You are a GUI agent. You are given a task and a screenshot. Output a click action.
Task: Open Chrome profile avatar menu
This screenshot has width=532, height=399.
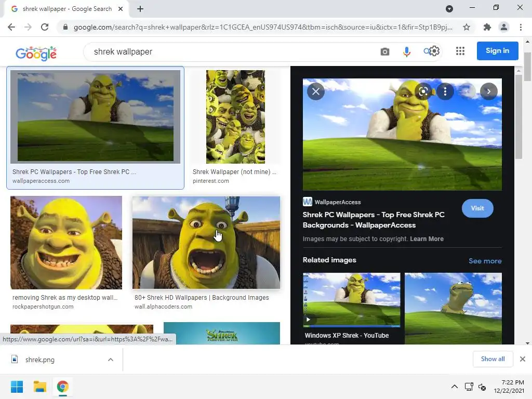click(504, 27)
